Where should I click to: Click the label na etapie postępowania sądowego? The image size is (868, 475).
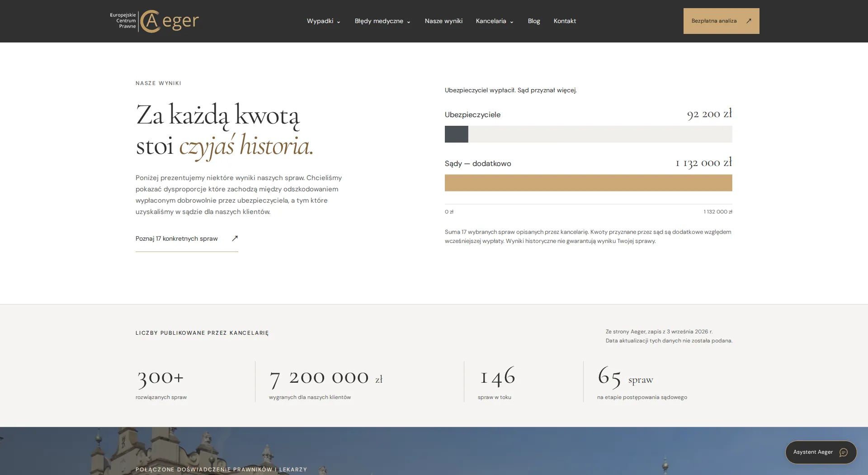click(x=642, y=397)
